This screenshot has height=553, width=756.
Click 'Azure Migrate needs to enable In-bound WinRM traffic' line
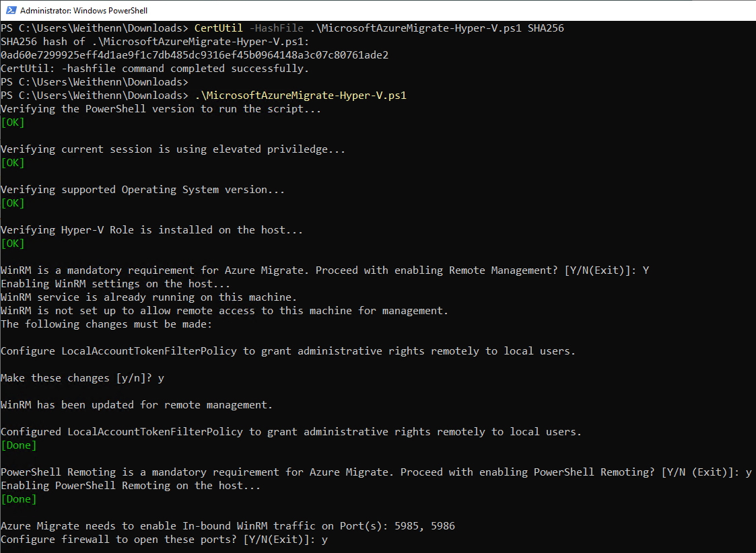point(228,526)
